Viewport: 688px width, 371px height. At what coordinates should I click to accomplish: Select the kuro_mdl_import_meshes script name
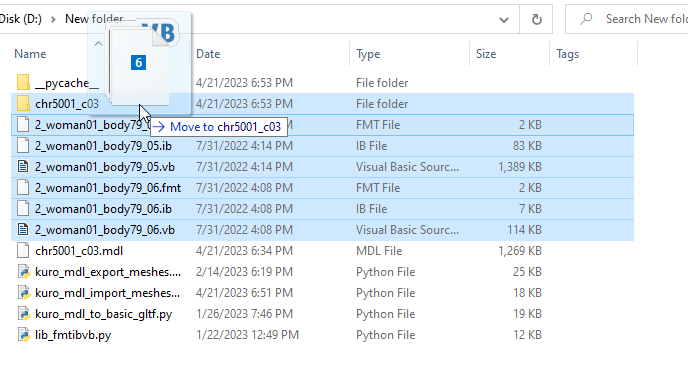click(x=108, y=293)
